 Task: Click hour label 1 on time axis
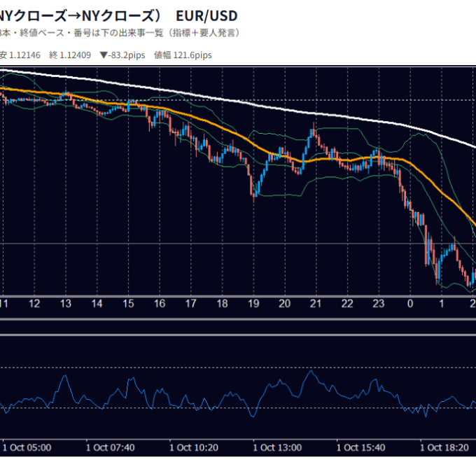[442, 304]
